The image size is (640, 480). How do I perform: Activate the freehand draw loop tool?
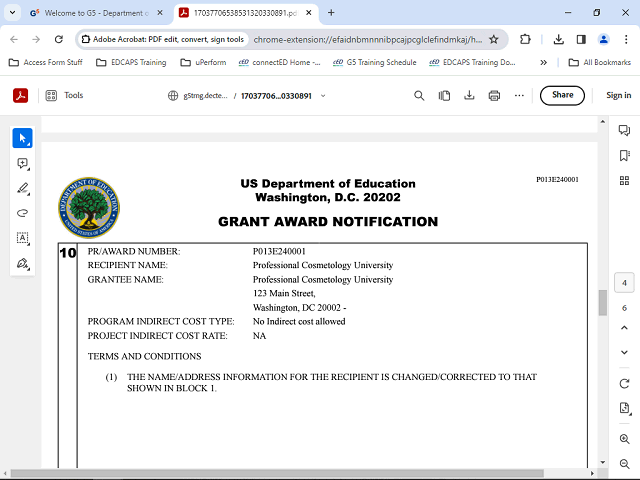coord(22,213)
